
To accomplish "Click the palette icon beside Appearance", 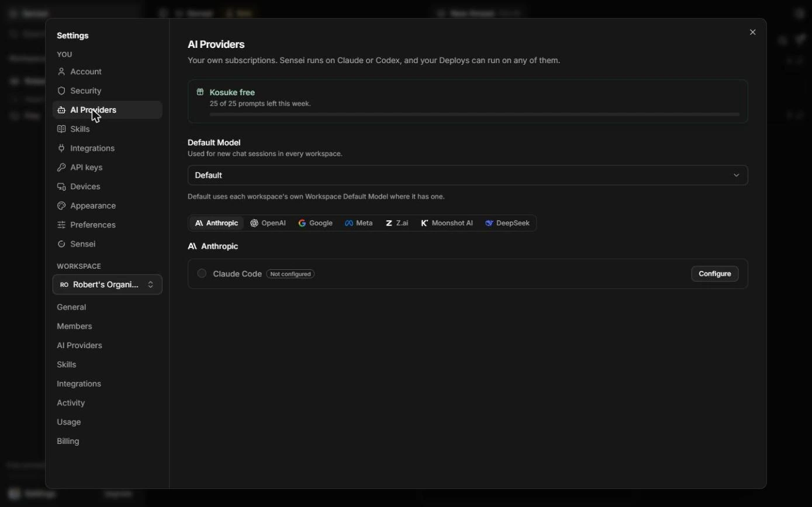I will click(61, 206).
